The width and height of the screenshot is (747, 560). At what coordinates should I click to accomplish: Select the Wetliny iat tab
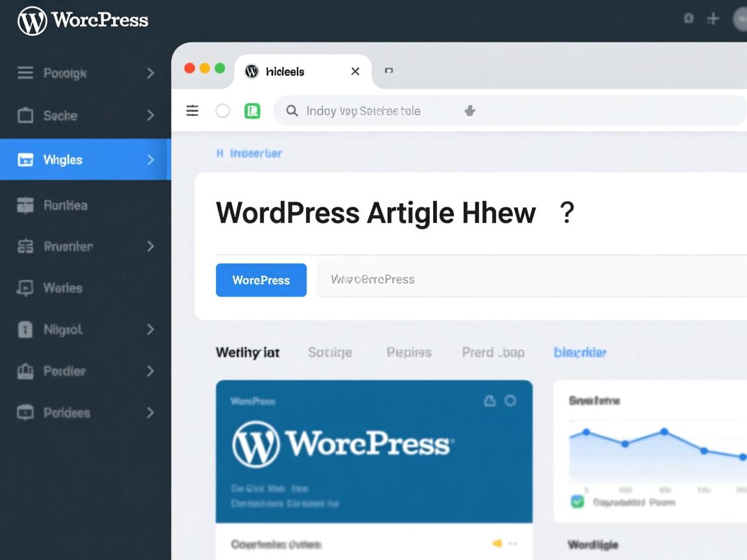point(248,352)
